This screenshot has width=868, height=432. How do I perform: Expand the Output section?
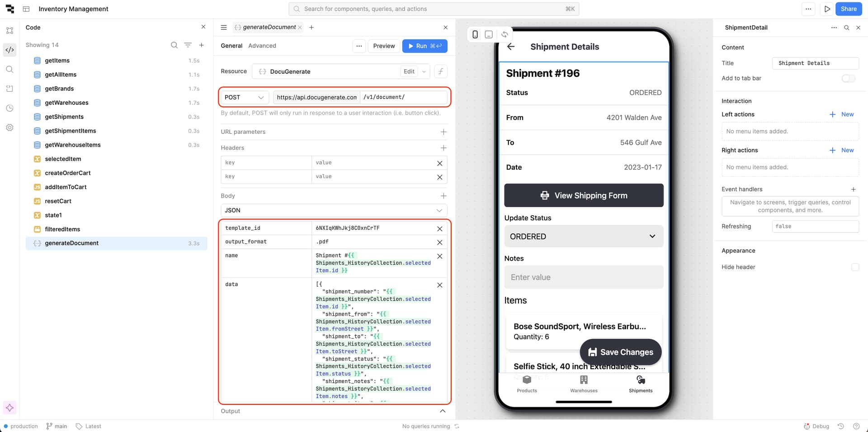(443, 411)
